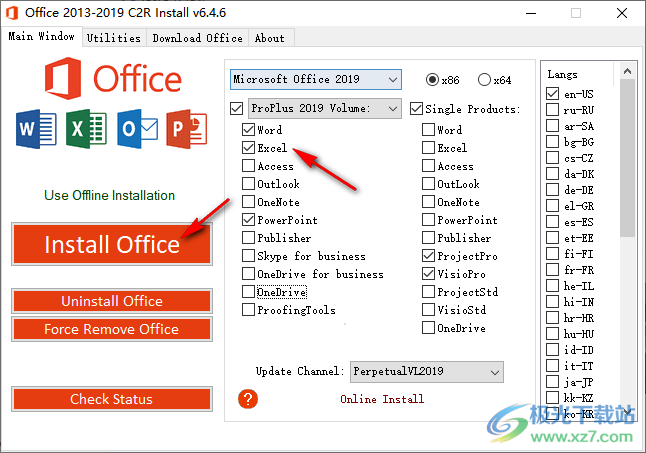
Task: Enable Access under ProPlus suite
Action: click(x=248, y=166)
